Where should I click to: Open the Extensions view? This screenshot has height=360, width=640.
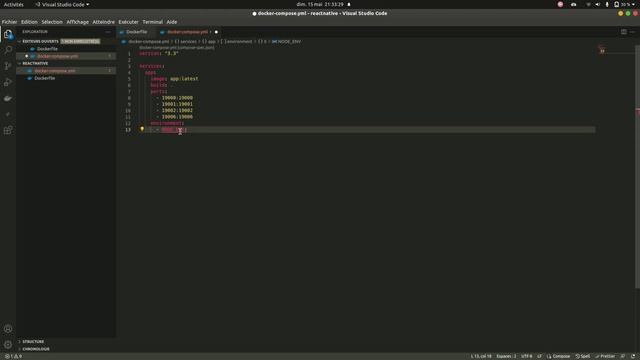[x=8, y=130]
